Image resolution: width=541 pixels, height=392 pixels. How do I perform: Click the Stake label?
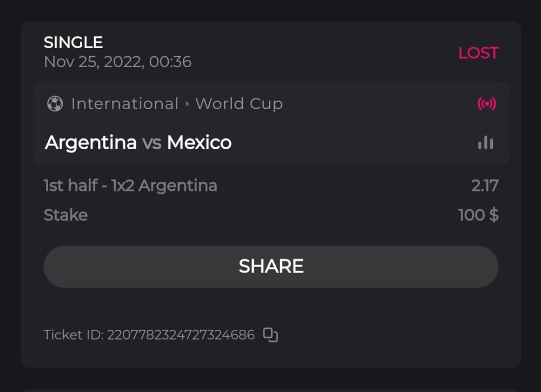(x=65, y=215)
